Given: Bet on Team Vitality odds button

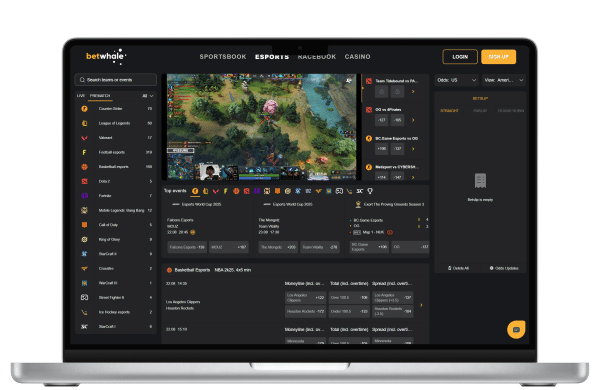Looking at the screenshot, I should pos(320,247).
